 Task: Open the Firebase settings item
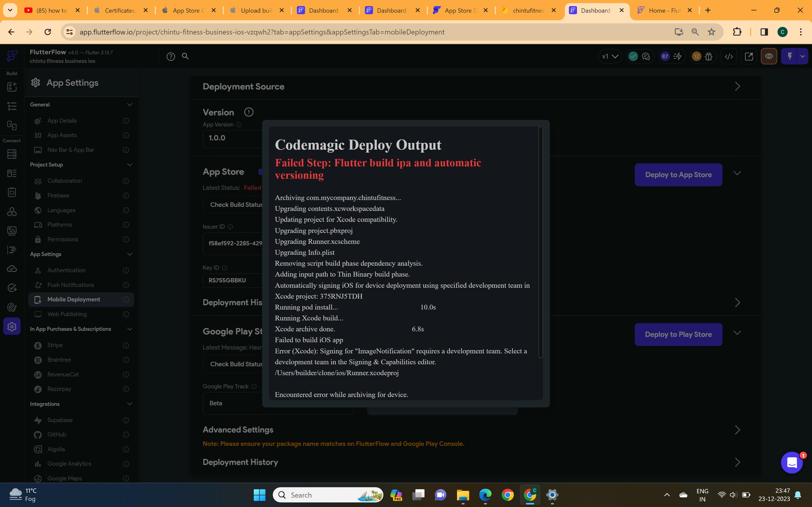pyautogui.click(x=58, y=195)
